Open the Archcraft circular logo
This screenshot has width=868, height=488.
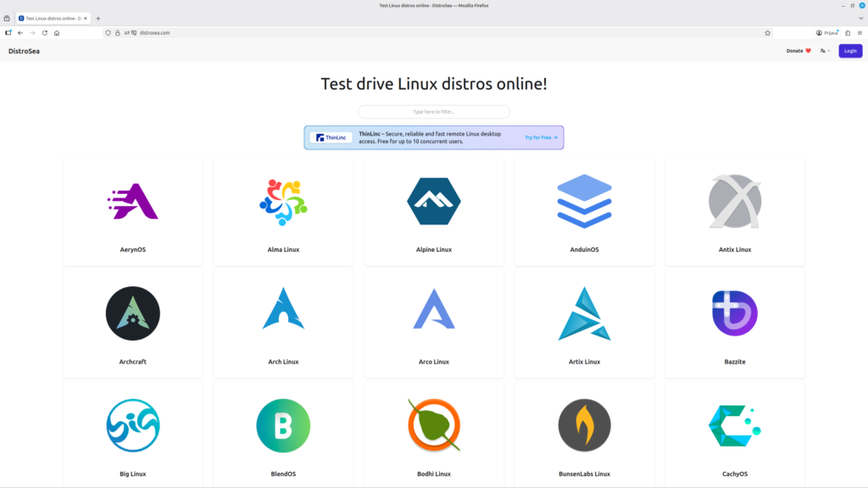click(133, 313)
